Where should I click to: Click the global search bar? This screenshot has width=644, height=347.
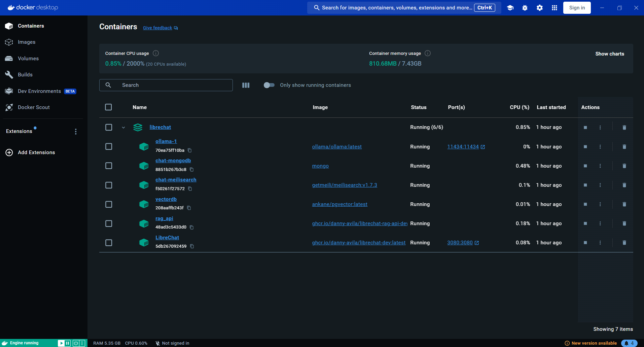point(404,8)
